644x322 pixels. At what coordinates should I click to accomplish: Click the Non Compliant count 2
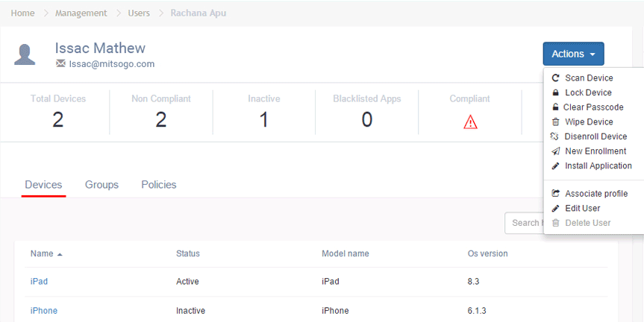pos(161,120)
